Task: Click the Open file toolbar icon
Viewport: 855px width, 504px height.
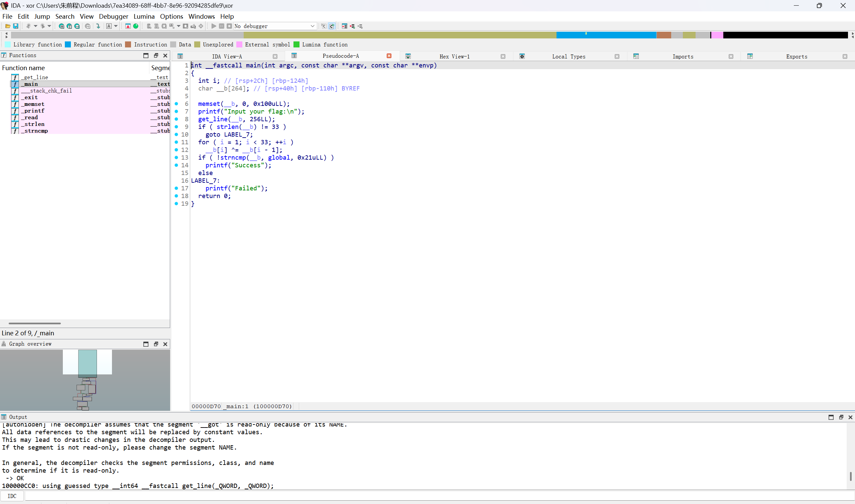Action: 7,26
